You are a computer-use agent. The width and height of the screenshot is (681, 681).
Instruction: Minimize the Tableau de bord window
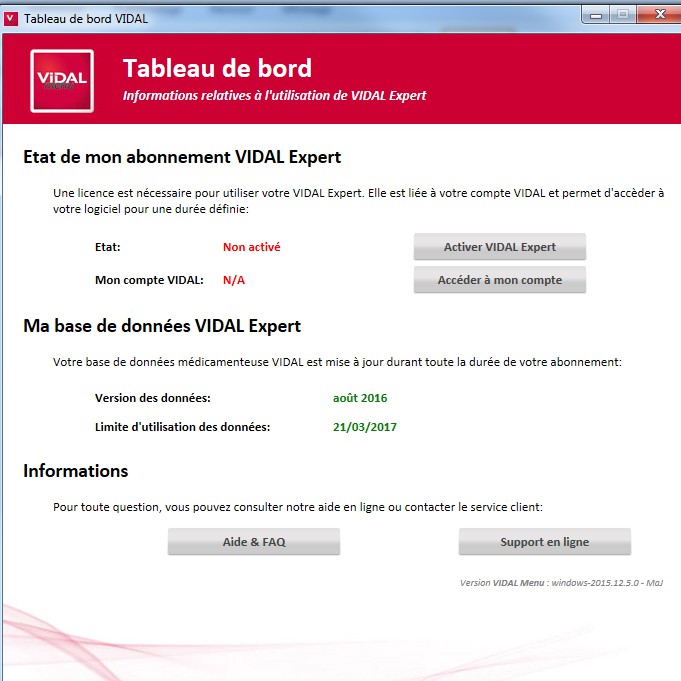[599, 14]
